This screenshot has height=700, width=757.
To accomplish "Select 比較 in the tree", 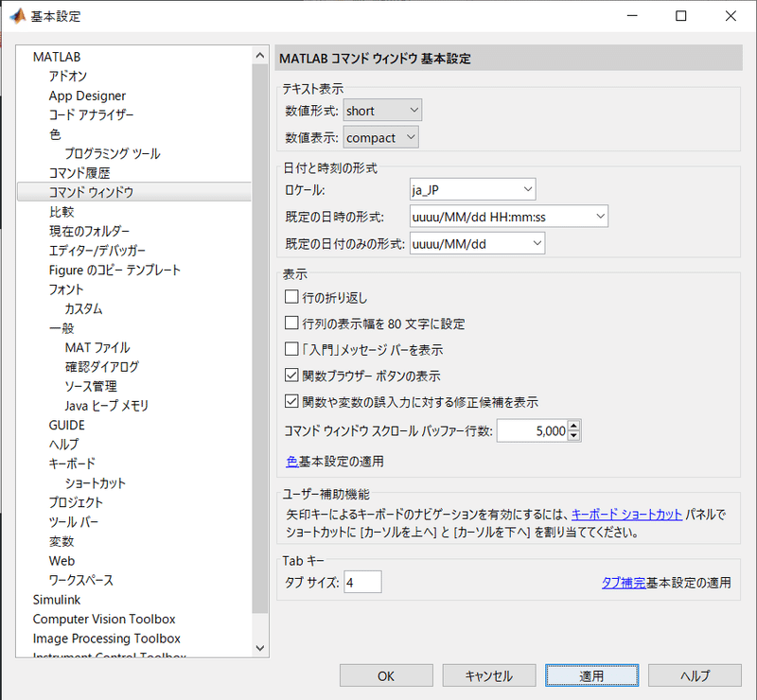I will (x=62, y=212).
